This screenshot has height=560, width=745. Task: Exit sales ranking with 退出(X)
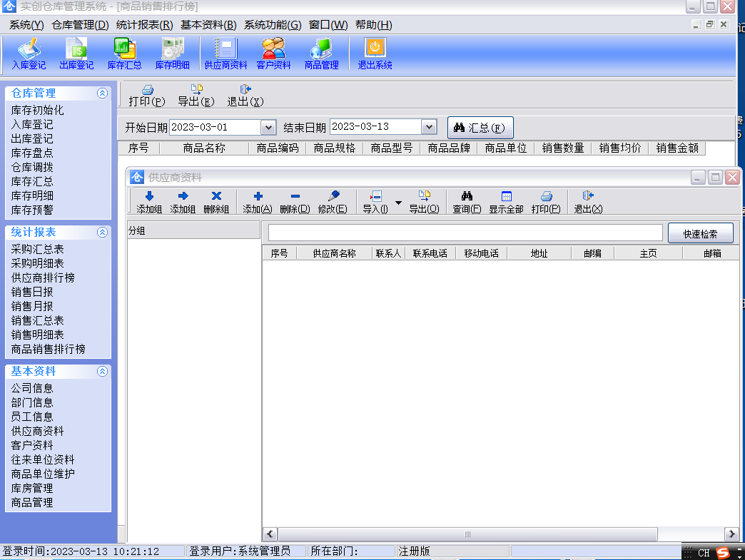(245, 96)
